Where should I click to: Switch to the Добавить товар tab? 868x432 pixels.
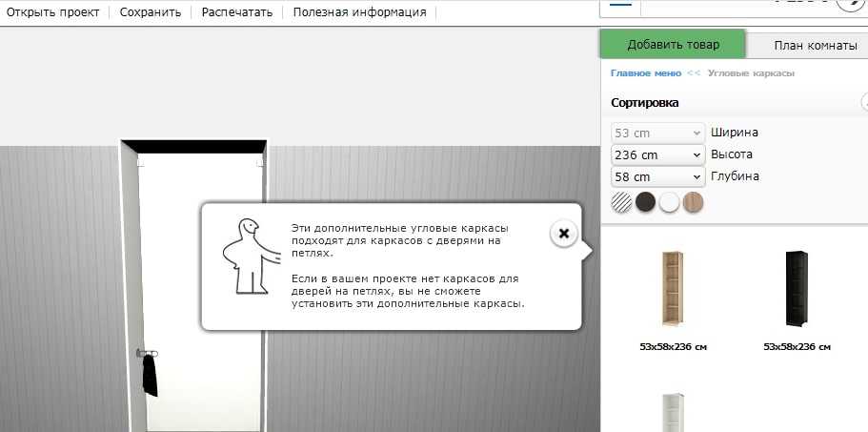click(x=673, y=45)
